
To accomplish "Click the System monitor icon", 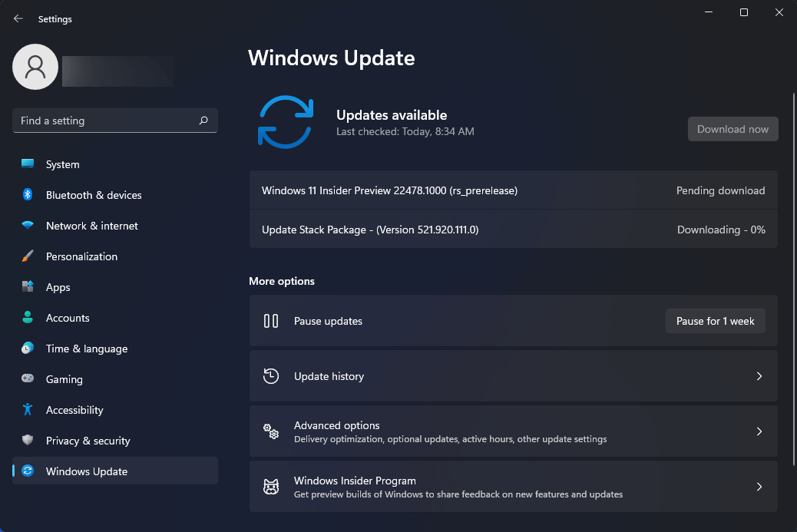I will pyautogui.click(x=28, y=164).
